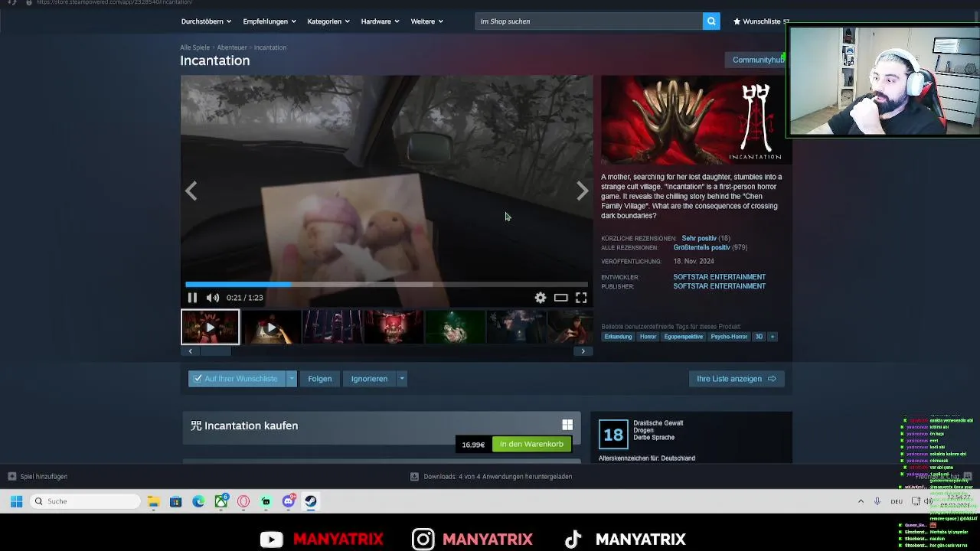Select the first trailer thumbnail

tap(211, 327)
